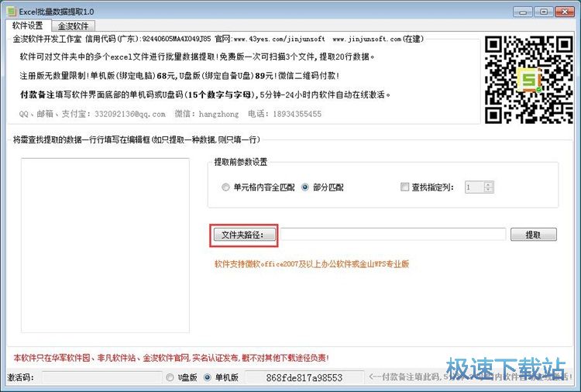Maximize the window

click(x=544, y=12)
